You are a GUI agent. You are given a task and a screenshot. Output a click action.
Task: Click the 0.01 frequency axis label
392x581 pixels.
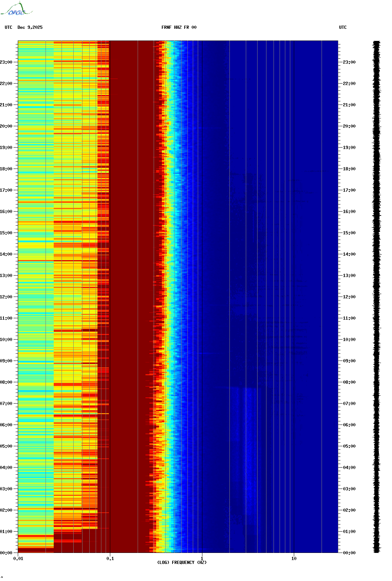(18, 559)
